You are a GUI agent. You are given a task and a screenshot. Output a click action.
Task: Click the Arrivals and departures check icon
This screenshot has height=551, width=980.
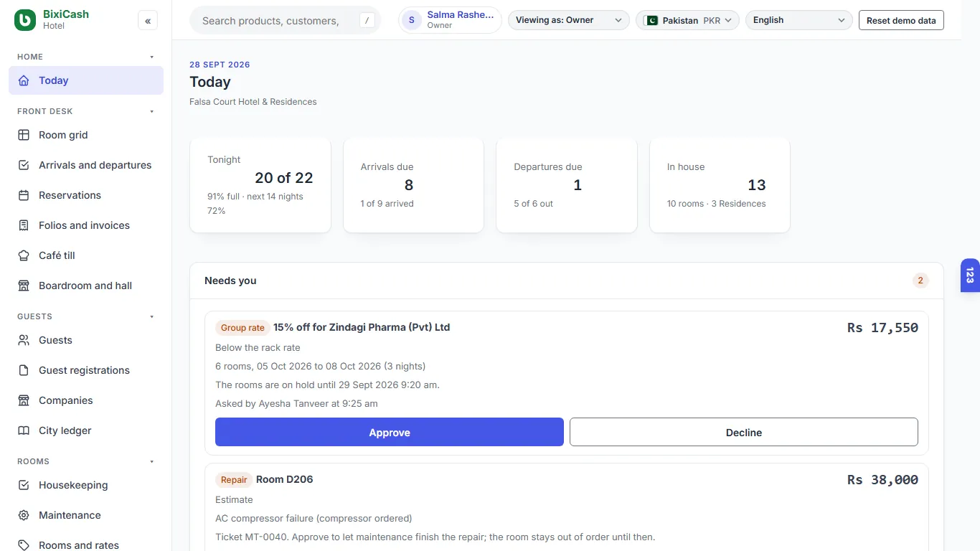pos(24,165)
